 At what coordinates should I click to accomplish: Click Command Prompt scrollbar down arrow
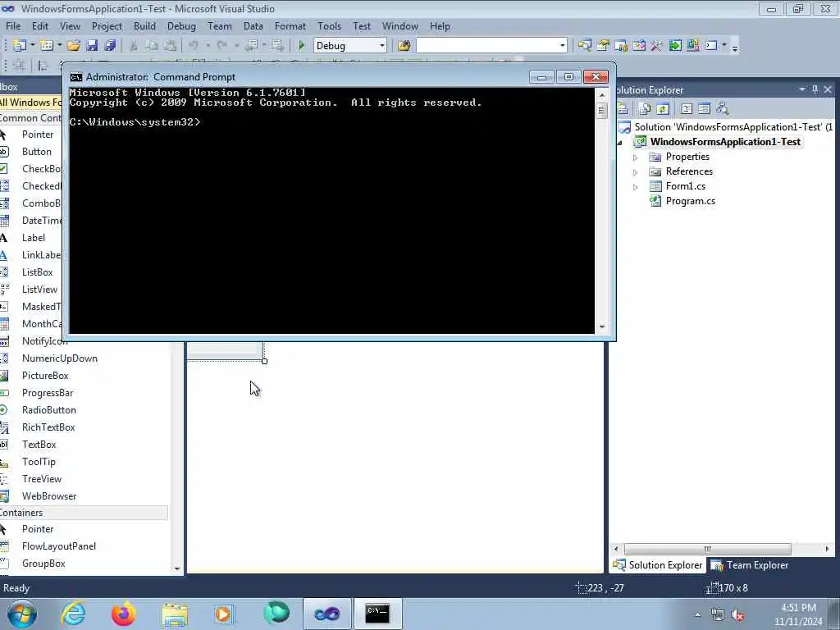click(601, 326)
